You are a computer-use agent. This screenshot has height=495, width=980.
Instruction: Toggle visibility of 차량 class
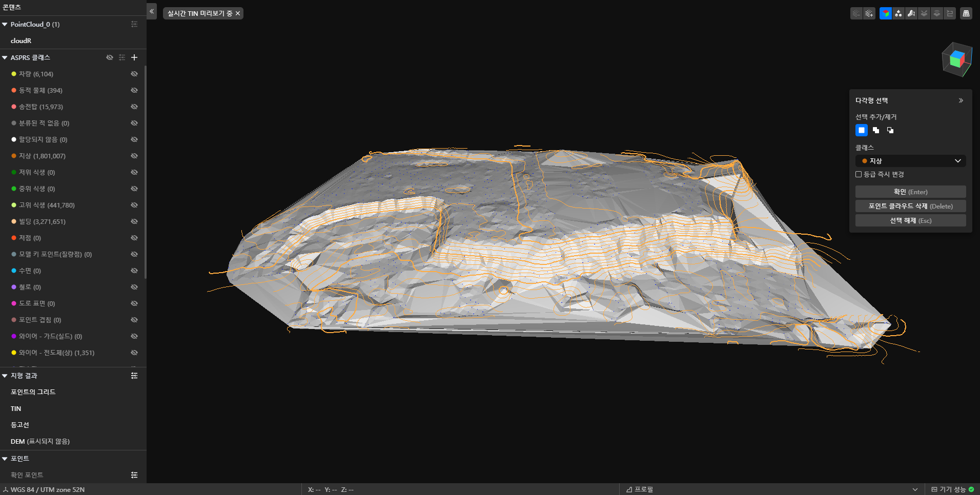tap(134, 74)
